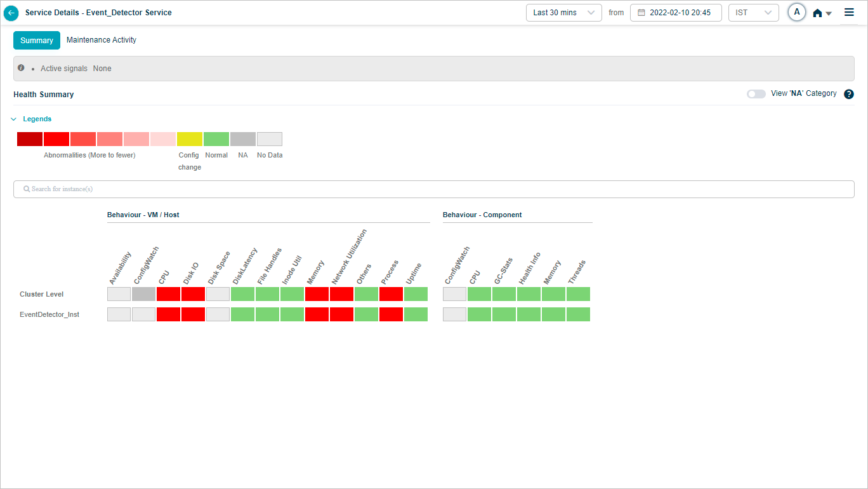Click the EventDetector_Inst instance label
This screenshot has width=868, height=489.
49,314
